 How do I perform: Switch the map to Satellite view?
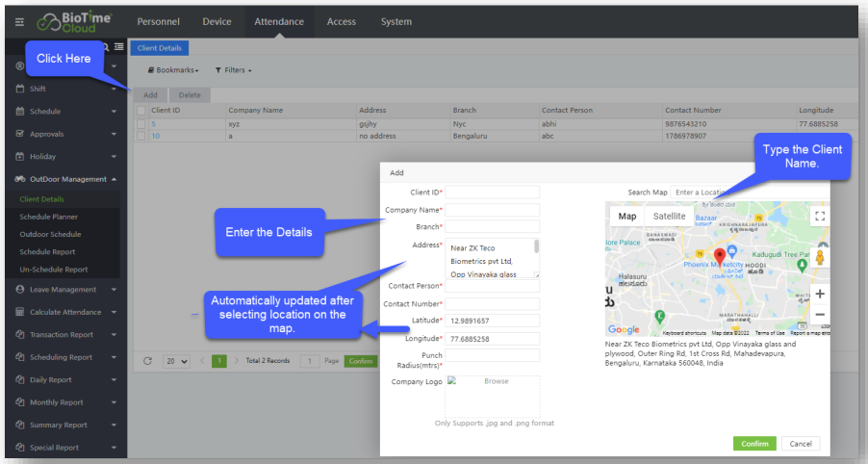pos(669,217)
